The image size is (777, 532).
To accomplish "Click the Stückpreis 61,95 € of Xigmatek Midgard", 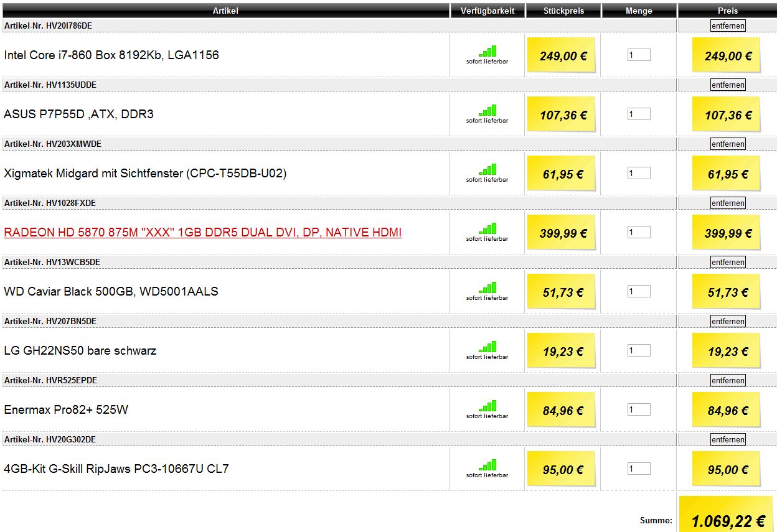I will click(563, 174).
